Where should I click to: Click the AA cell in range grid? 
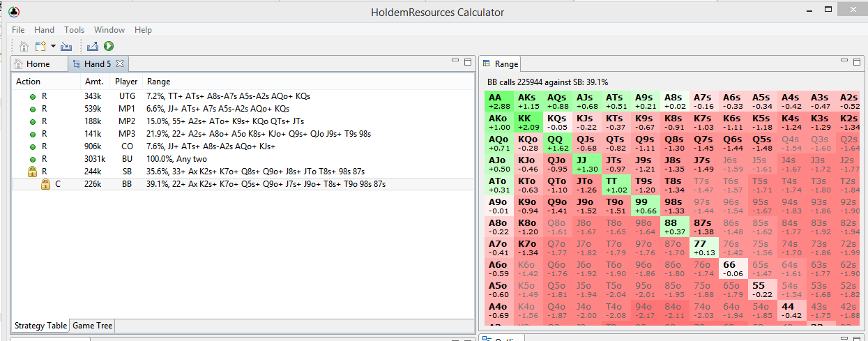498,101
